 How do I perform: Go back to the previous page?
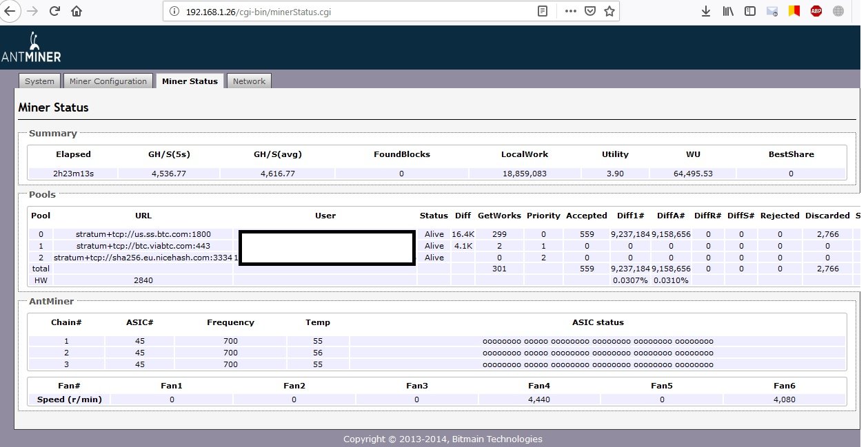[x=10, y=11]
